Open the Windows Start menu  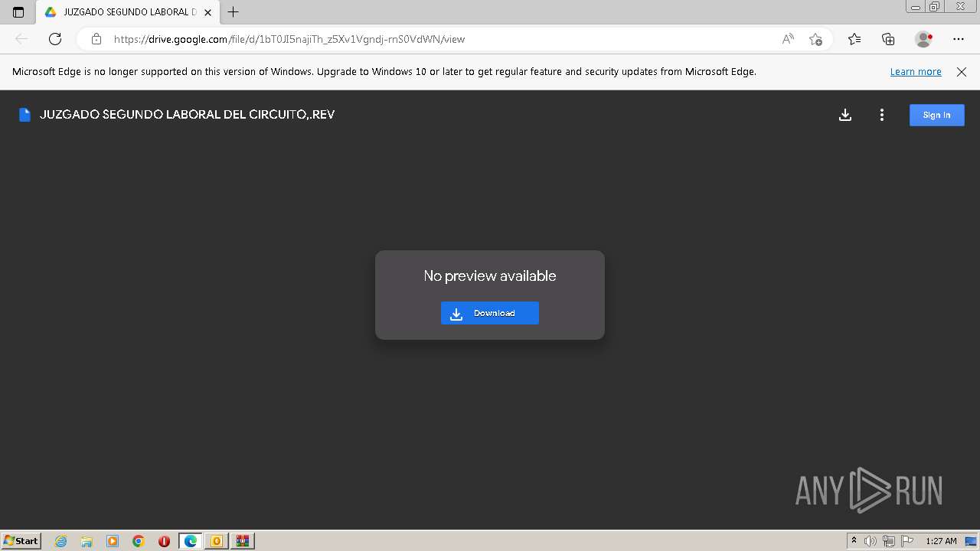click(21, 540)
